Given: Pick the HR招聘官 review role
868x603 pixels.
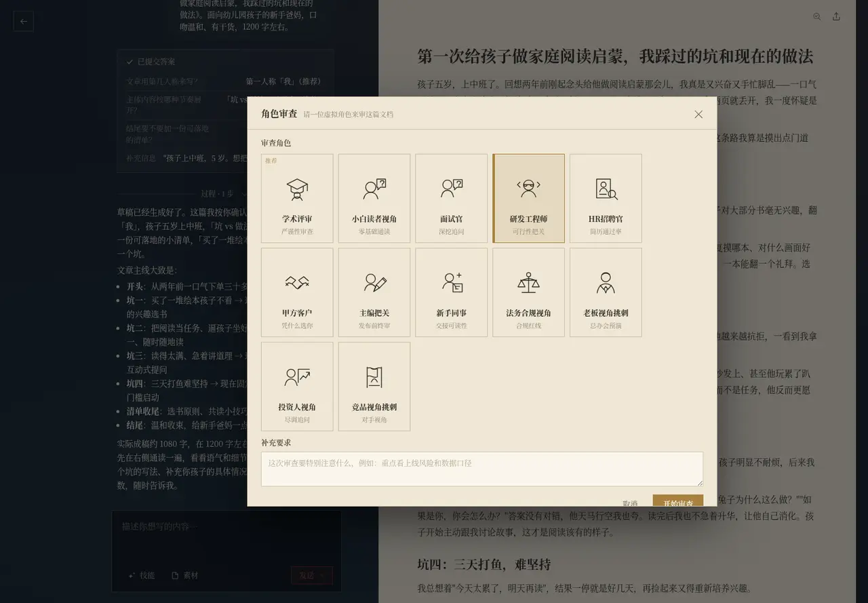Looking at the screenshot, I should pyautogui.click(x=606, y=198).
